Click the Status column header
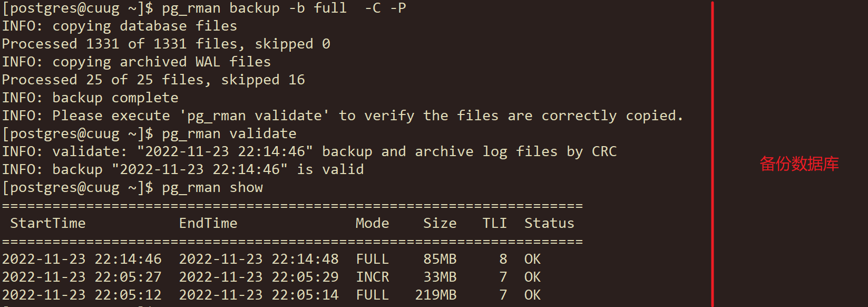868x307 pixels. 549,223
